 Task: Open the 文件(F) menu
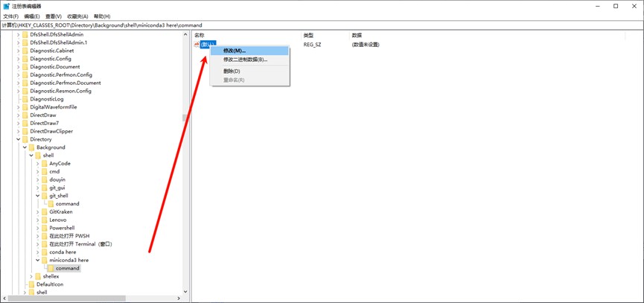coord(10,16)
